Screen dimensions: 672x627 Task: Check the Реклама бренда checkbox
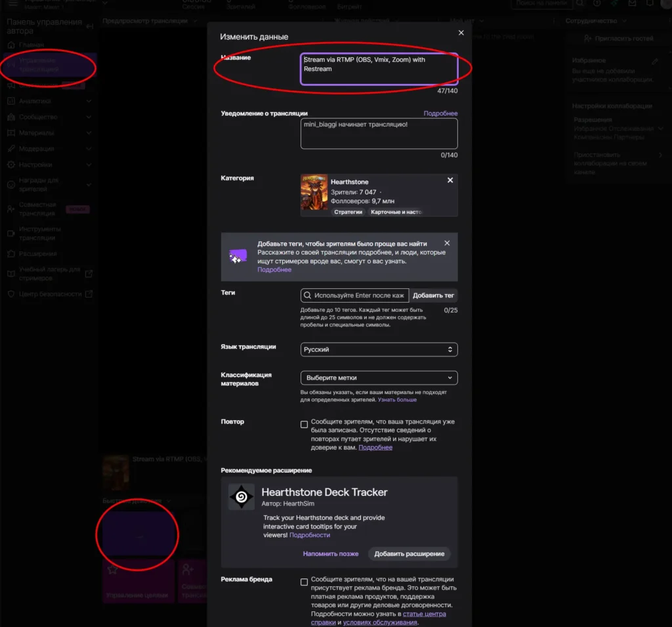coord(304,582)
